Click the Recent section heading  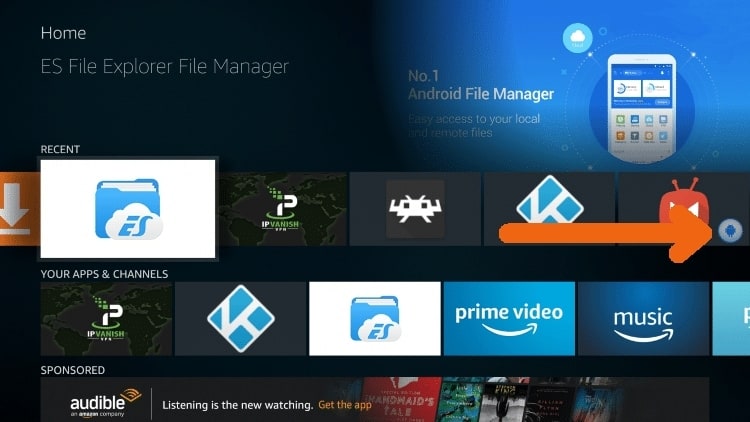60,149
